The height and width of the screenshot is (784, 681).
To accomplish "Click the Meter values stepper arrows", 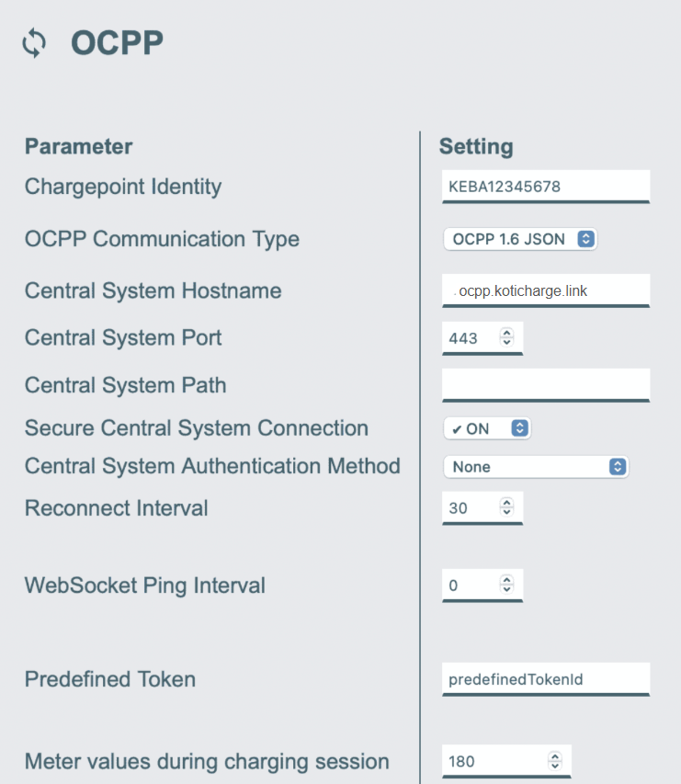I will click(554, 761).
